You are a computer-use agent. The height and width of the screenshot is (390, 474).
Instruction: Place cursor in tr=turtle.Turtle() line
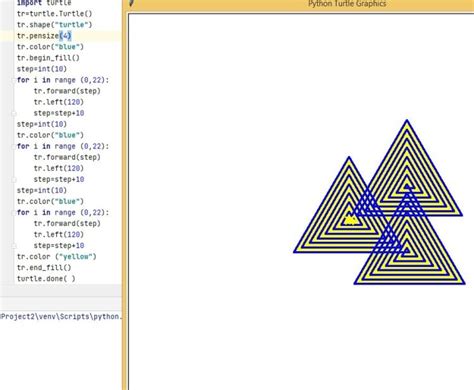[x=54, y=14]
